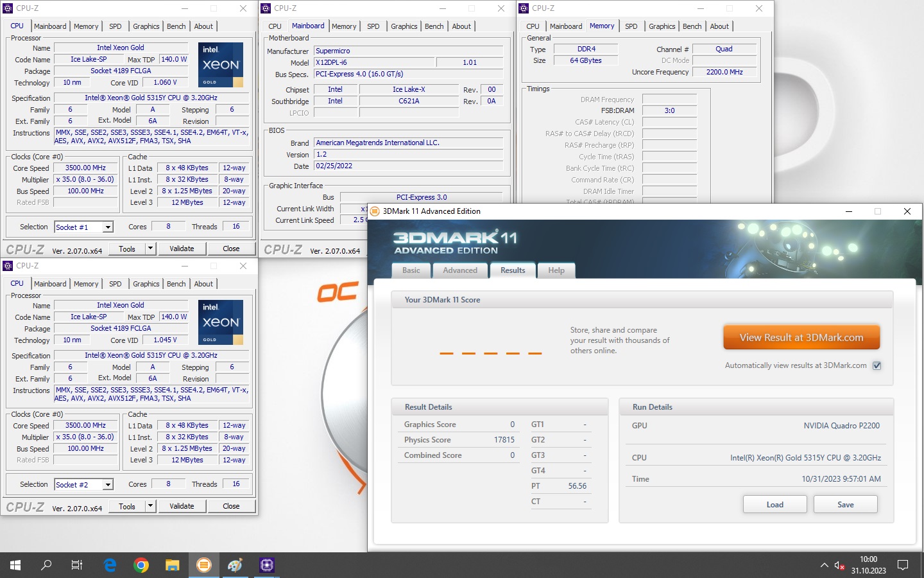Click the PT value 56.56
The height and width of the screenshot is (578, 924).
(577, 486)
